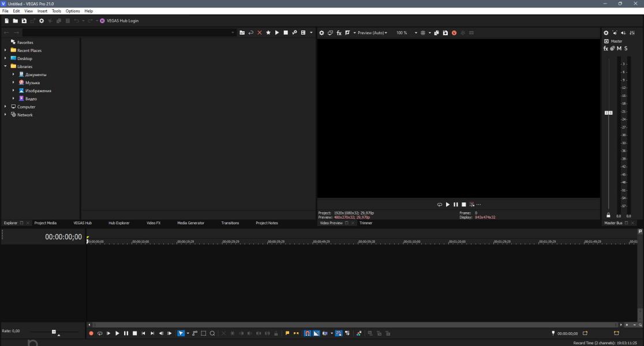Image resolution: width=644 pixels, height=346 pixels.
Task: Stop Explorer media preview
Action: point(286,32)
